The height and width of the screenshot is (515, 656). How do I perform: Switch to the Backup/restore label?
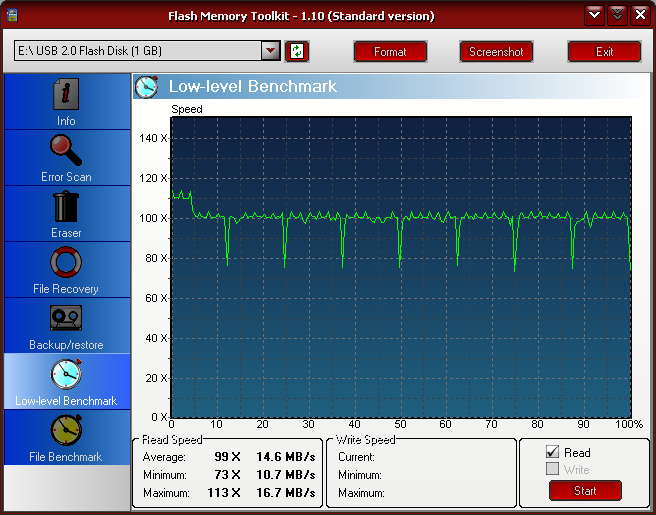click(x=66, y=345)
